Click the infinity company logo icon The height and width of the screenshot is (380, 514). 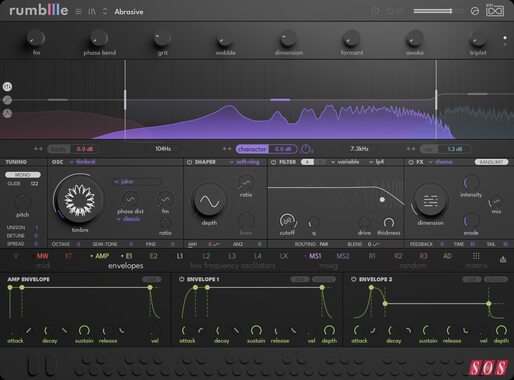[495, 11]
